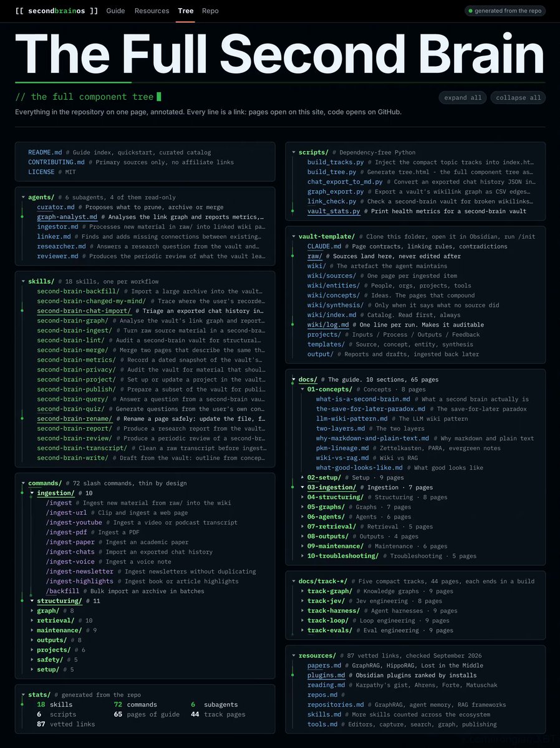Click the expand all button
The width and height of the screenshot is (560, 748).
point(463,98)
